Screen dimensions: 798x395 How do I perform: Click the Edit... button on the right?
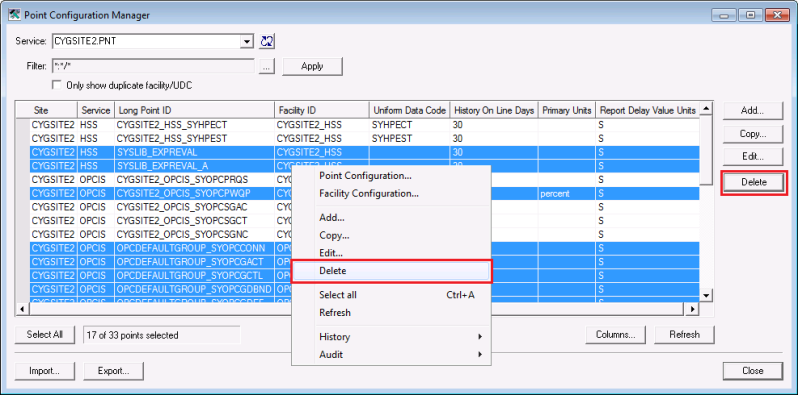[752, 157]
